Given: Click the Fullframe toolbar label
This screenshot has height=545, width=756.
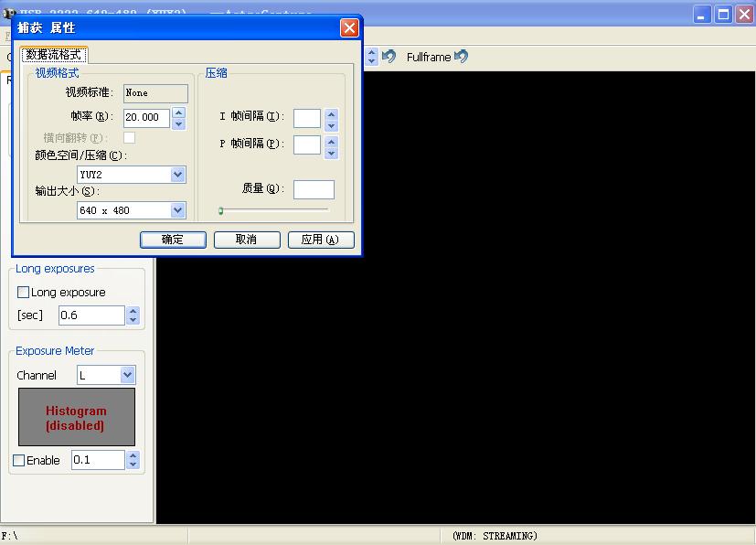Looking at the screenshot, I should 429,57.
